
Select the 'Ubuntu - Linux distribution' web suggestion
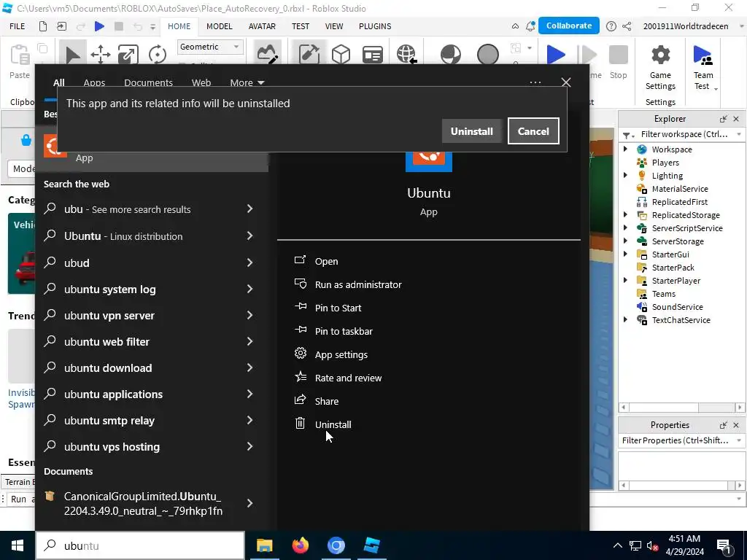pos(123,236)
